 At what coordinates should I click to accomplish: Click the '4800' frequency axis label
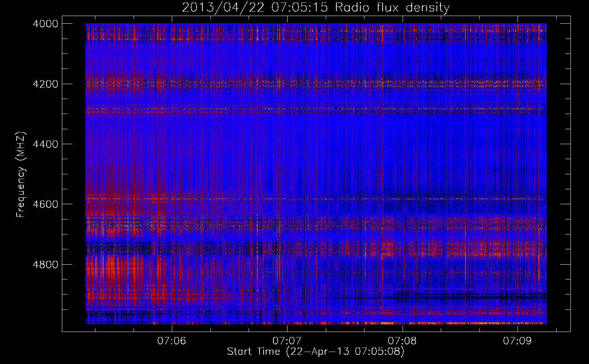pos(46,265)
